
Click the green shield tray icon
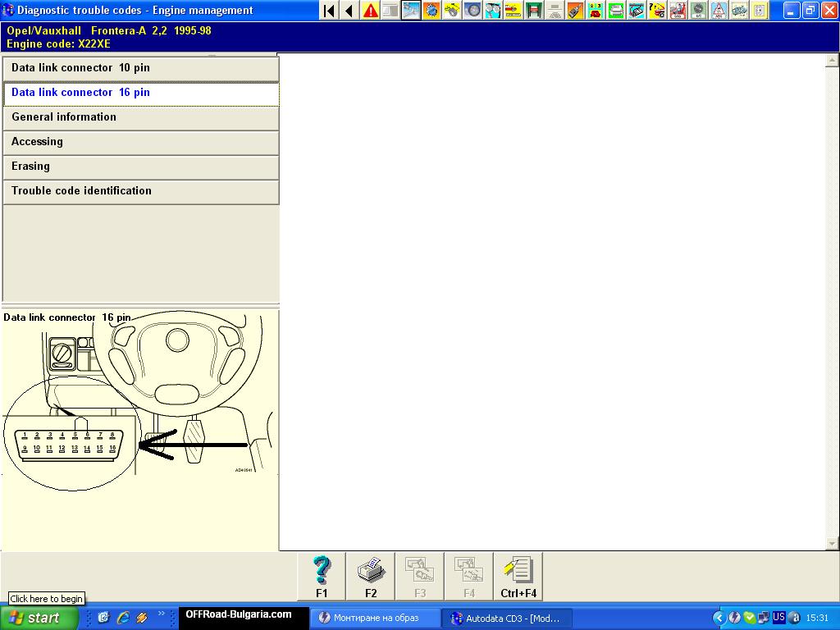(x=750, y=618)
